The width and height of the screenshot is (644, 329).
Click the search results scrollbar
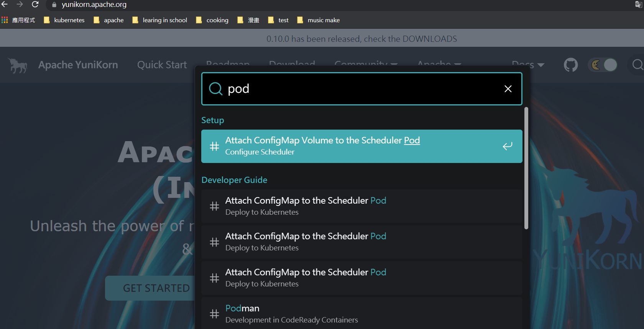[526, 168]
